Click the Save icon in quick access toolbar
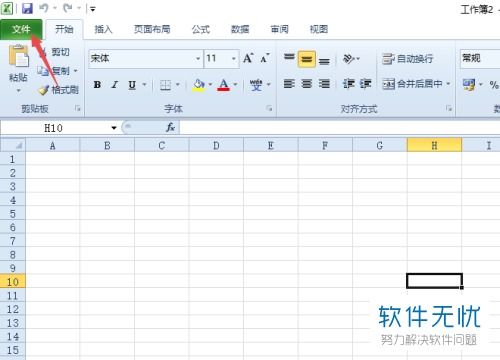 (x=27, y=9)
